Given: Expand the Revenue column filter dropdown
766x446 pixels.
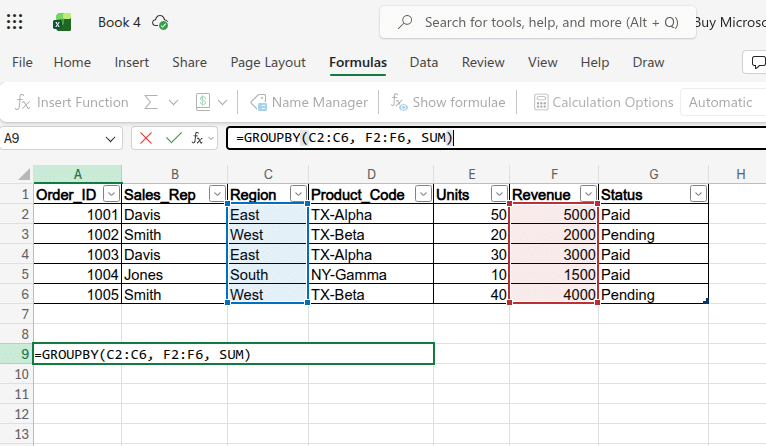Looking at the screenshot, I should click(588, 194).
